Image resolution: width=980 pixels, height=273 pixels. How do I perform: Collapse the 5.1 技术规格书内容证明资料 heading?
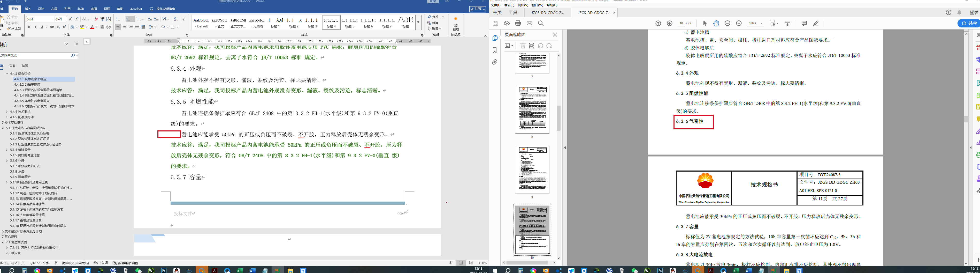[x=3, y=128]
